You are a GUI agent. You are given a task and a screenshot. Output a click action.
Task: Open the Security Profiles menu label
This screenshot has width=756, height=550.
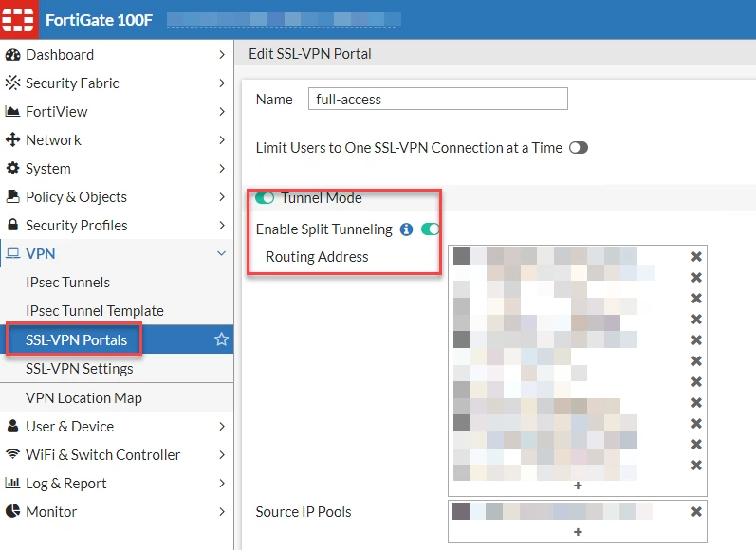pos(77,225)
